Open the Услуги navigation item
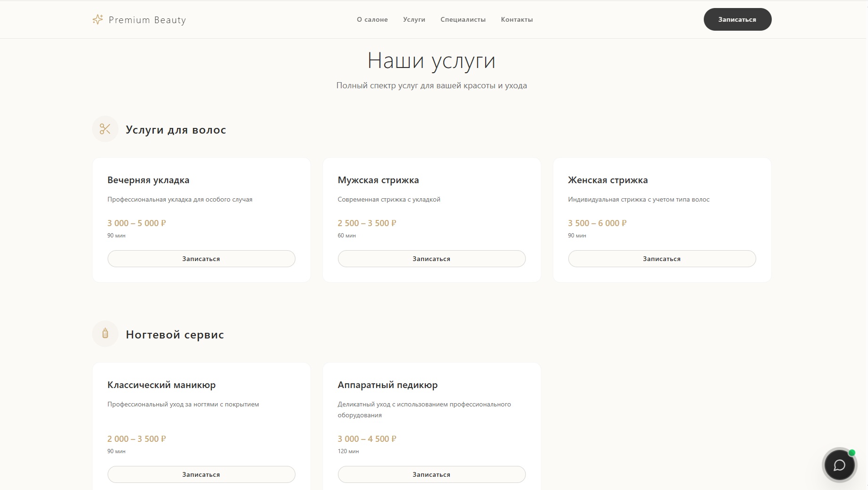Image resolution: width=868 pixels, height=490 pixels. pyautogui.click(x=413, y=19)
